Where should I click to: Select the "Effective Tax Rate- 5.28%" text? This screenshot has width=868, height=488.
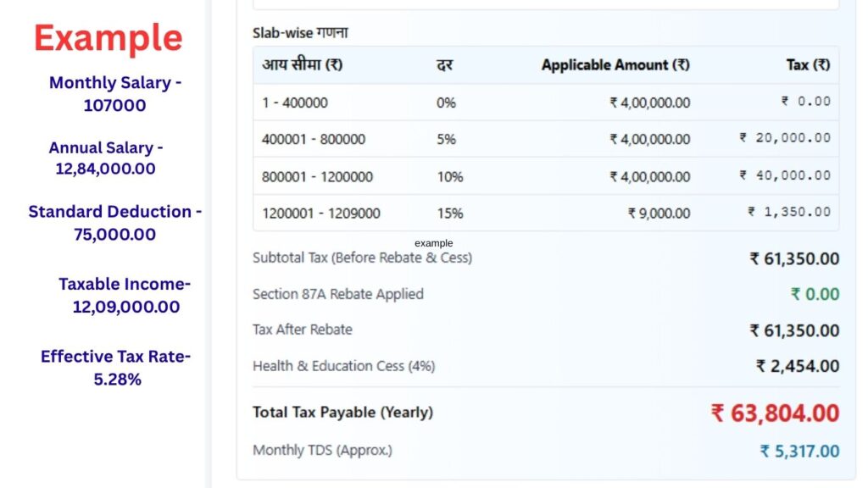coord(115,368)
